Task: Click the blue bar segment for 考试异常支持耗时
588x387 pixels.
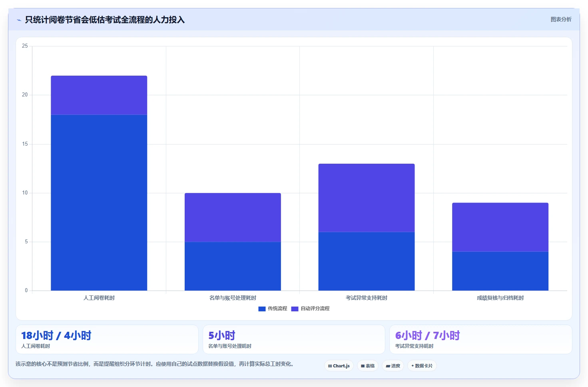Action: (367, 261)
